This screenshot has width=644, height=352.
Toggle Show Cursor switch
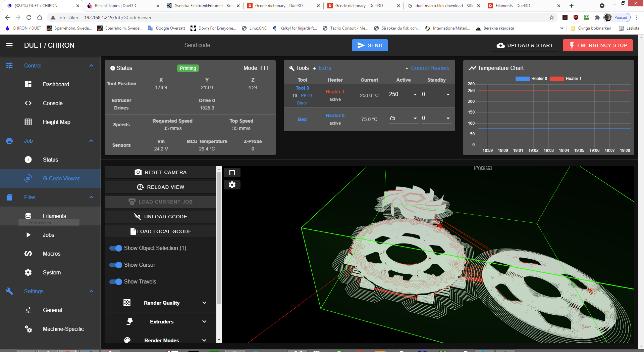click(116, 265)
